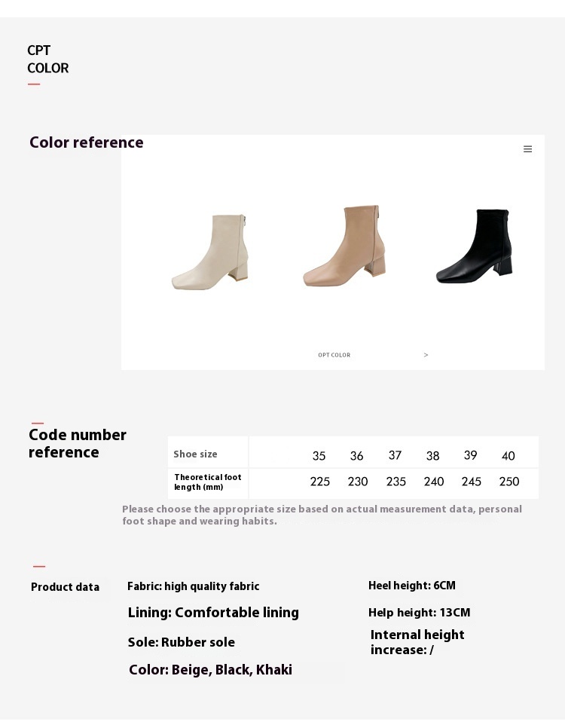Select shoe size 39 in the table
The width and height of the screenshot is (565, 728).
pos(471,456)
